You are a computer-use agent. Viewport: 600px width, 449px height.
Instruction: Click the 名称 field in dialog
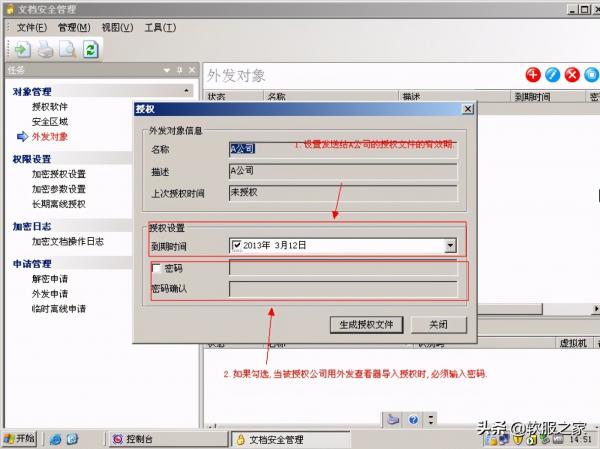coord(343,149)
